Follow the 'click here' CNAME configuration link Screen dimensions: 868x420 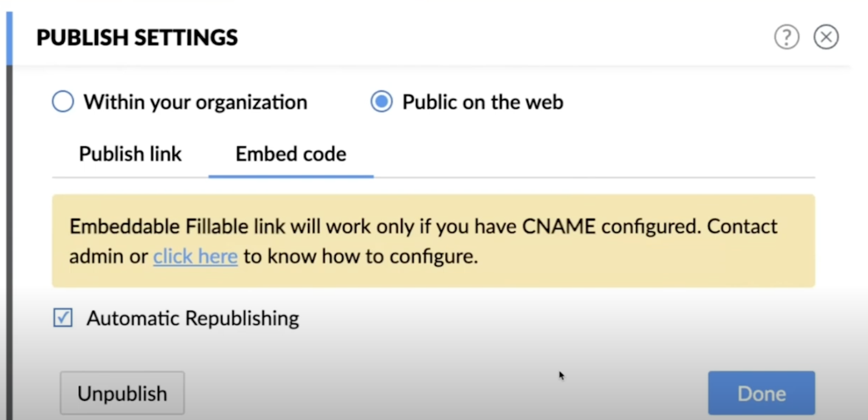tap(195, 256)
